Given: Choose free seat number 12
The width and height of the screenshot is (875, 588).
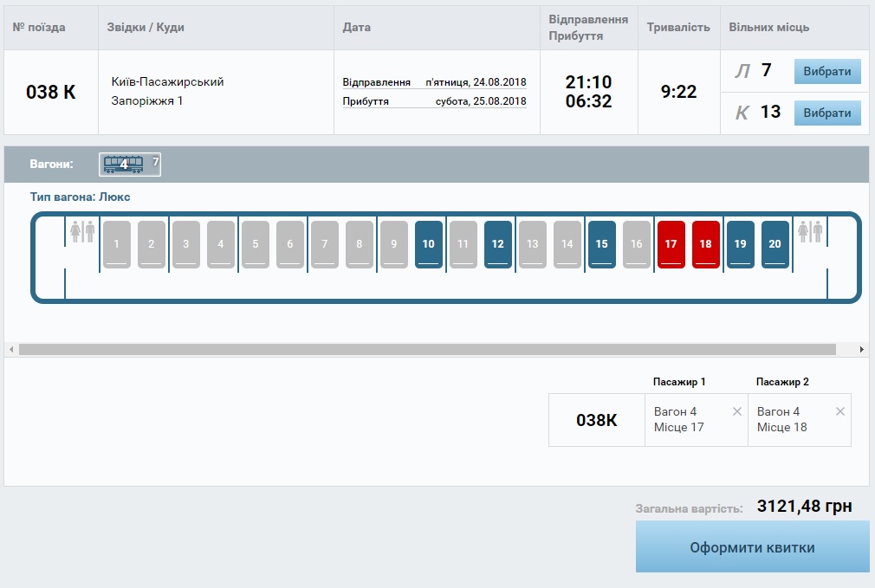Looking at the screenshot, I should coord(497,244).
